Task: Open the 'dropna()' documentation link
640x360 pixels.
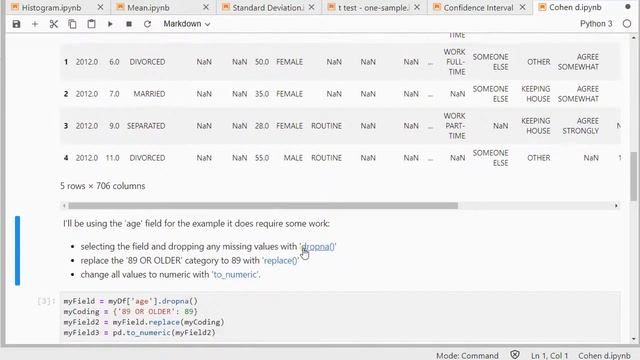Action: (x=318, y=247)
